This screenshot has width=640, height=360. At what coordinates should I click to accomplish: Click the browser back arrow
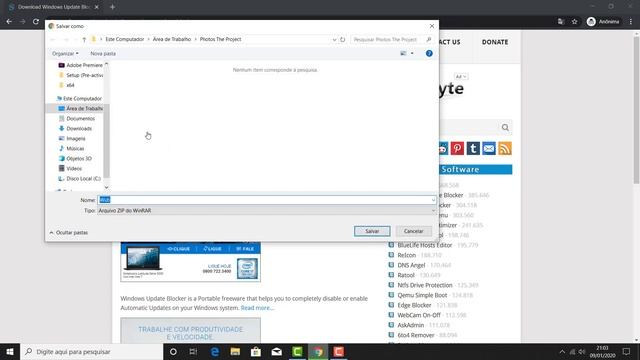click(x=9, y=22)
